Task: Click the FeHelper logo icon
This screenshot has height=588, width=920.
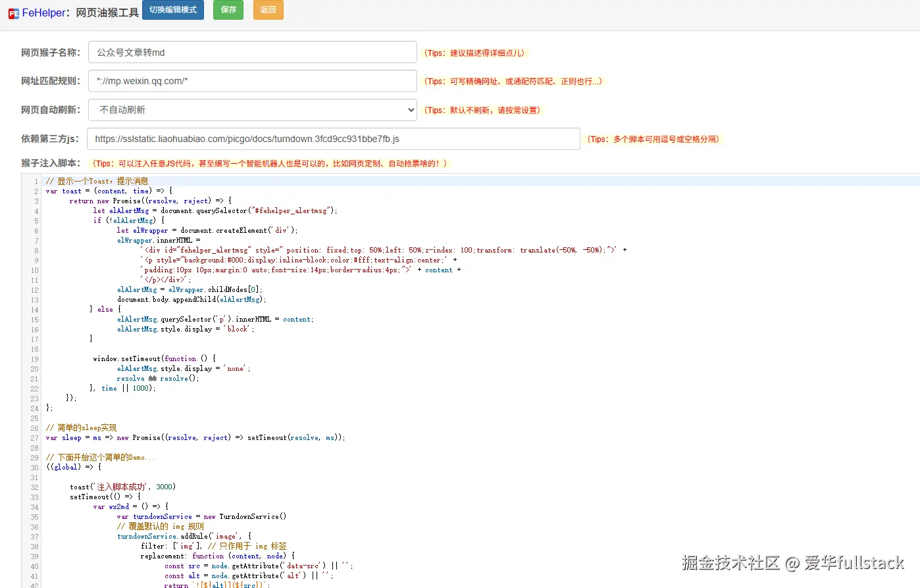Action: [x=13, y=13]
